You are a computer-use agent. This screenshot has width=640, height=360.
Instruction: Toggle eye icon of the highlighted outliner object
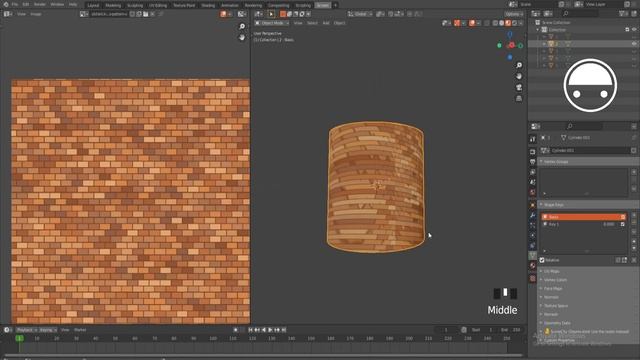(x=634, y=44)
